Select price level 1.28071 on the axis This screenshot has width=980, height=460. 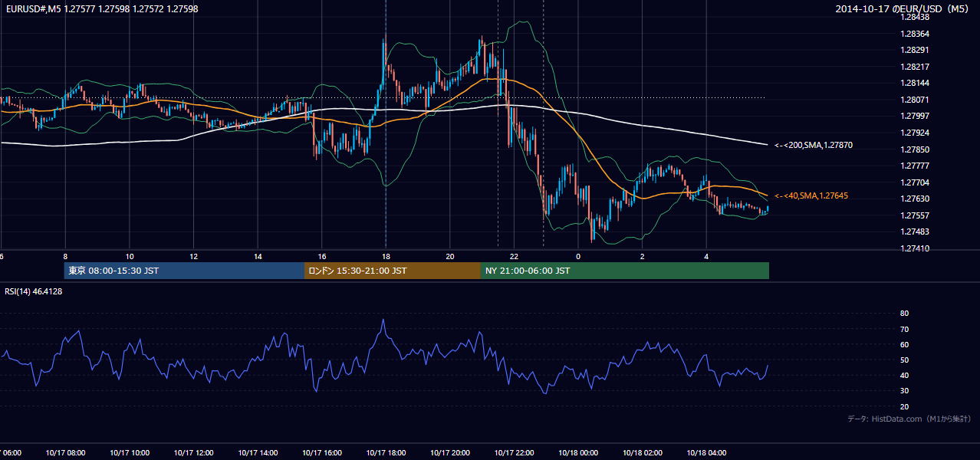click(x=916, y=100)
